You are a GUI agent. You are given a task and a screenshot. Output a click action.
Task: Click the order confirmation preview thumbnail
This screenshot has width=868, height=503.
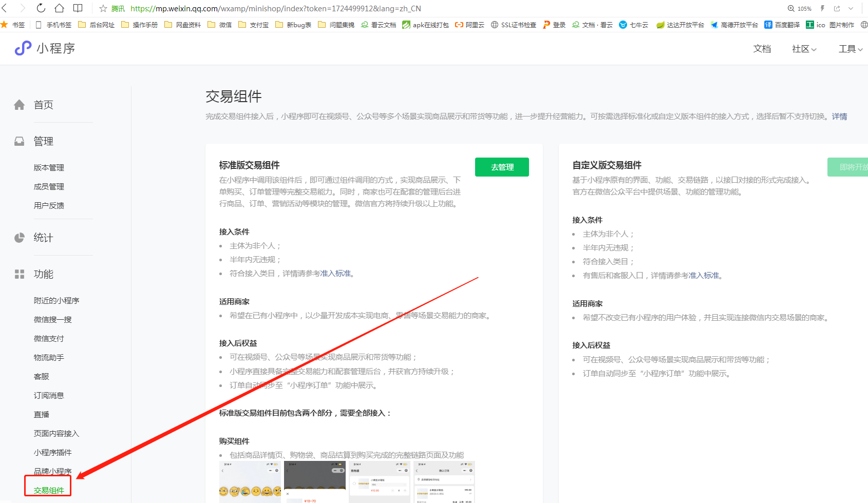(x=444, y=482)
